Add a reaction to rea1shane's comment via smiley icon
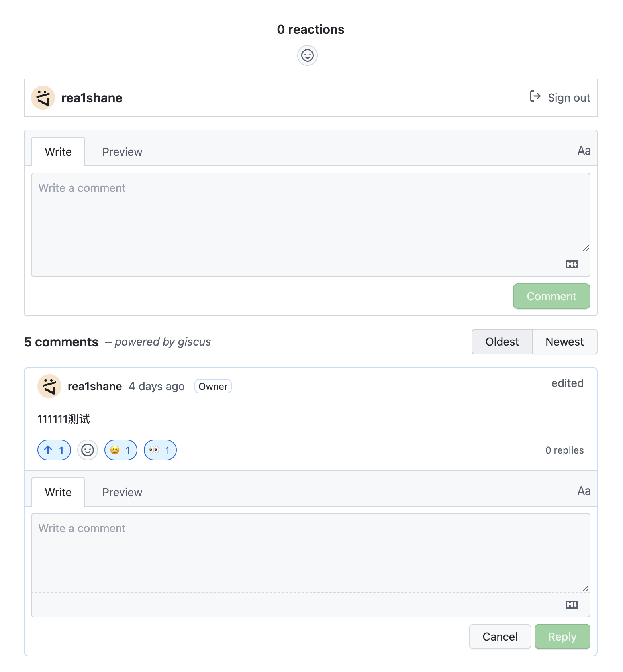 point(87,450)
